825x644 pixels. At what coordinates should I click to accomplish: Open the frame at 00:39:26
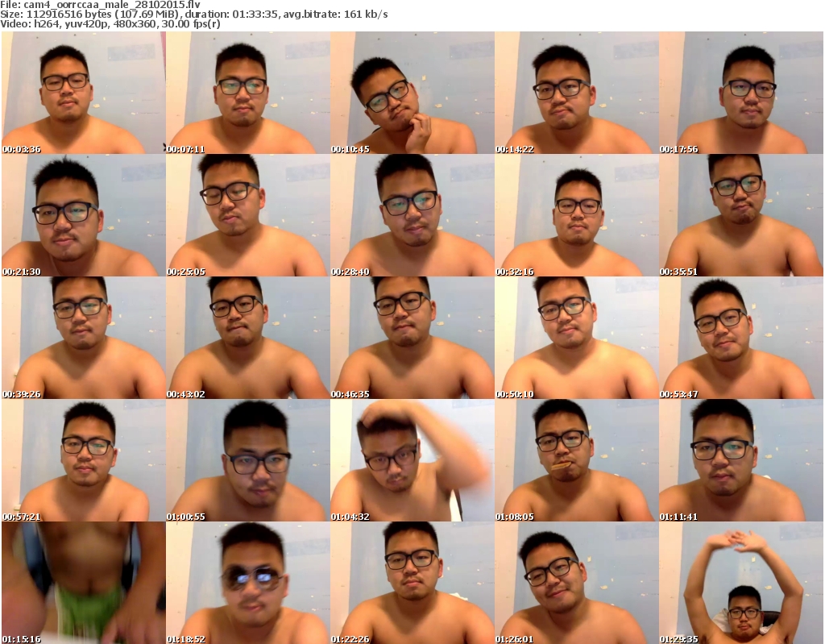(84, 338)
